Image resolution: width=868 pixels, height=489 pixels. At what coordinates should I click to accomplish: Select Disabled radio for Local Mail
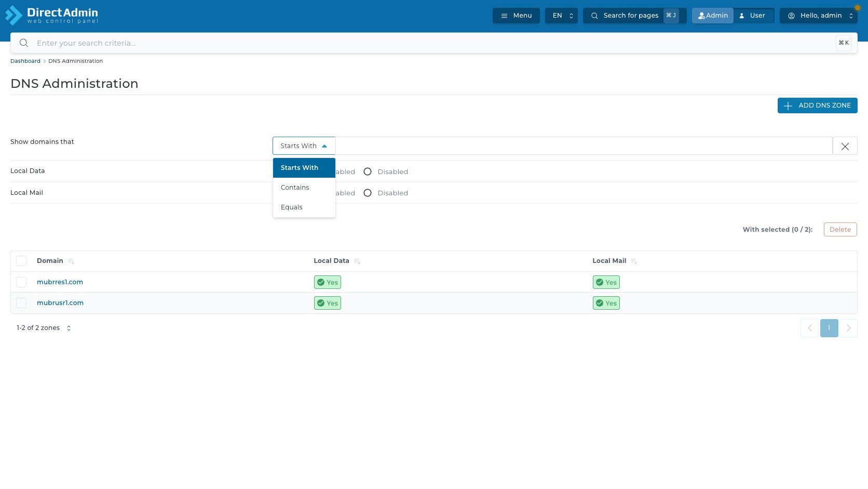(368, 193)
